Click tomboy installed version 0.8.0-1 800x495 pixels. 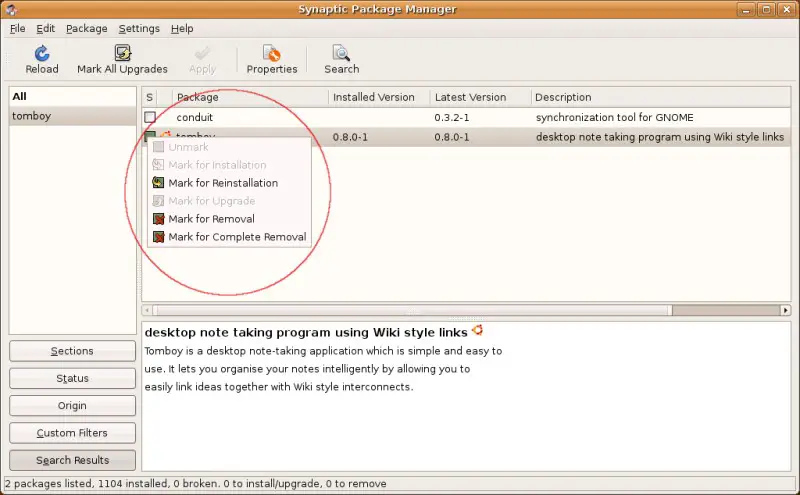tap(350, 137)
